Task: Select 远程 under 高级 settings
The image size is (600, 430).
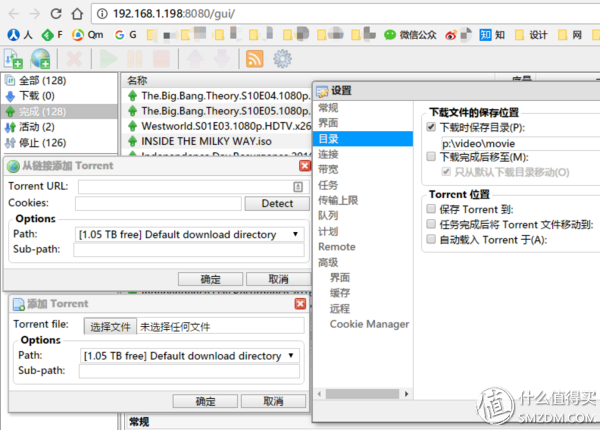Action: click(340, 309)
